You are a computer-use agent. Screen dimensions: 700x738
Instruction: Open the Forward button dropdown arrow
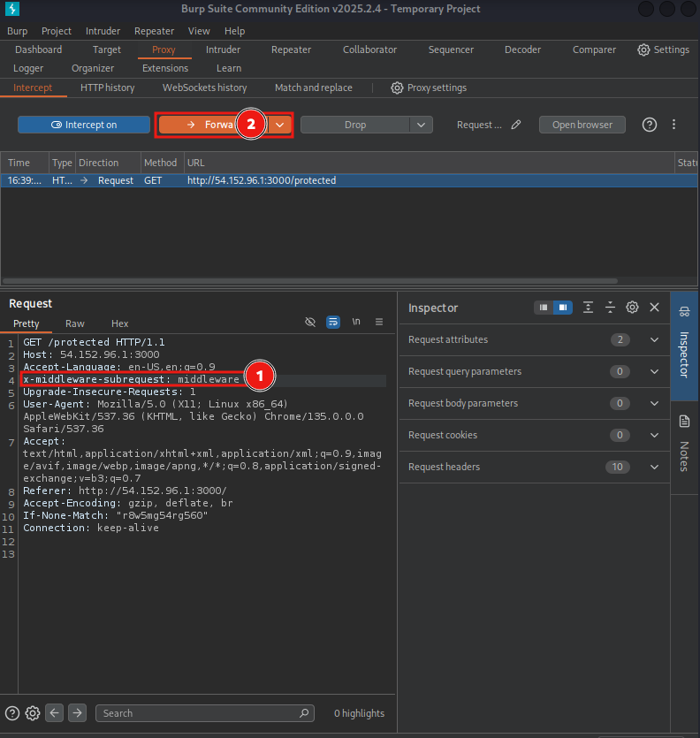click(x=280, y=125)
